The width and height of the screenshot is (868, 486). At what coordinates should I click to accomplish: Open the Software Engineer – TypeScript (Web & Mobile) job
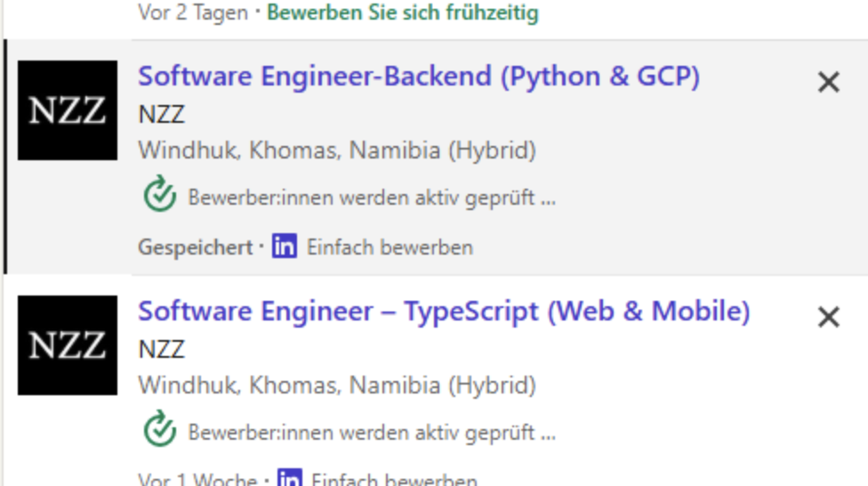(444, 312)
